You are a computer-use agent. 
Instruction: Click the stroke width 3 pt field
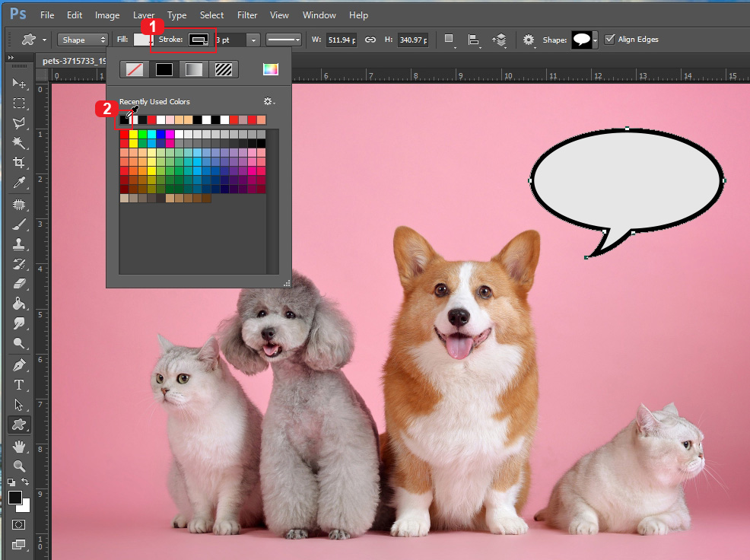[x=231, y=40]
